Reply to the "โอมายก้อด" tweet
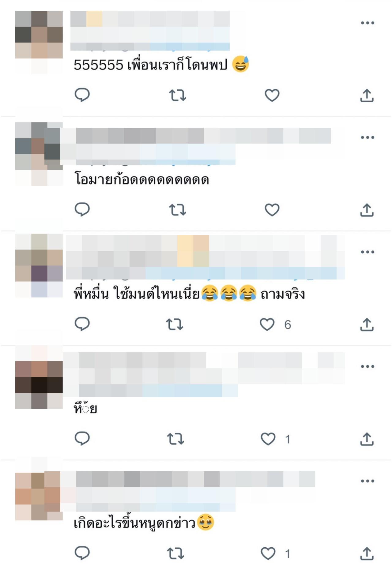This screenshot has height=574, width=392. (82, 210)
